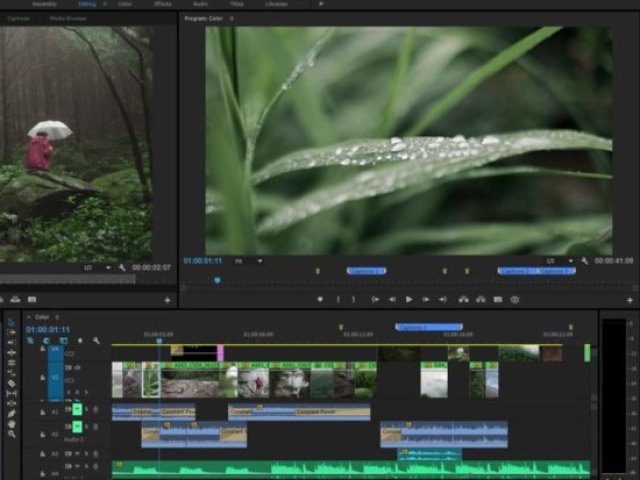
Task: Select the Track Select Forward tool
Action: [11, 332]
